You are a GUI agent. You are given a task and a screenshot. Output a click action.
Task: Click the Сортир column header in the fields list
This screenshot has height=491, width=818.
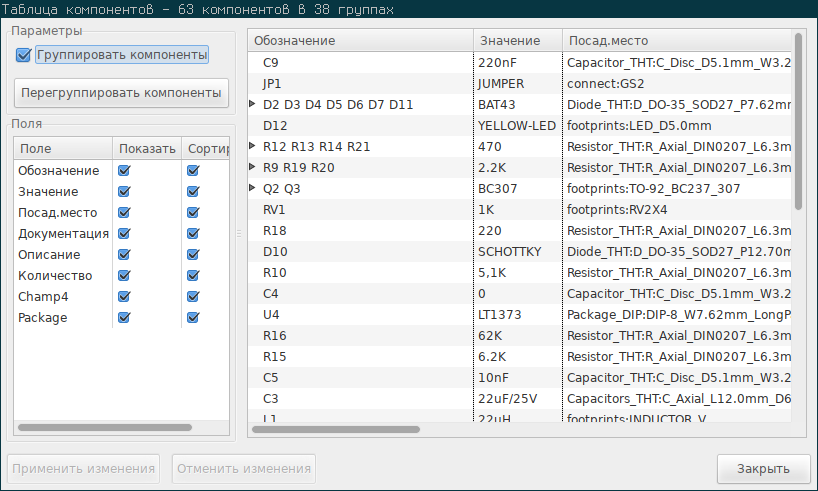point(206,149)
